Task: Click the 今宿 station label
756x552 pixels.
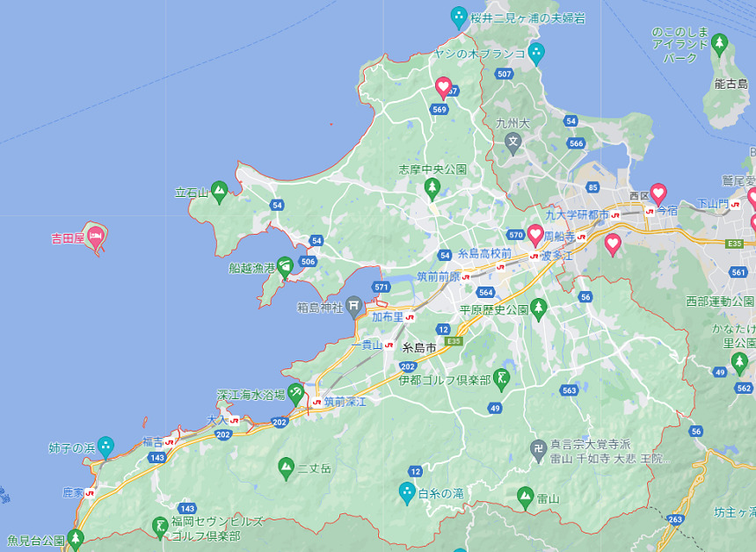Action: (668, 211)
